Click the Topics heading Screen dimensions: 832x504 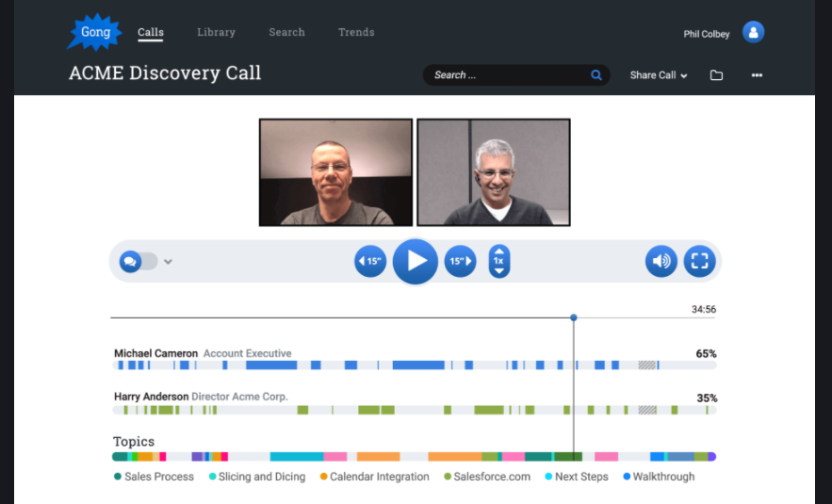pyautogui.click(x=134, y=442)
